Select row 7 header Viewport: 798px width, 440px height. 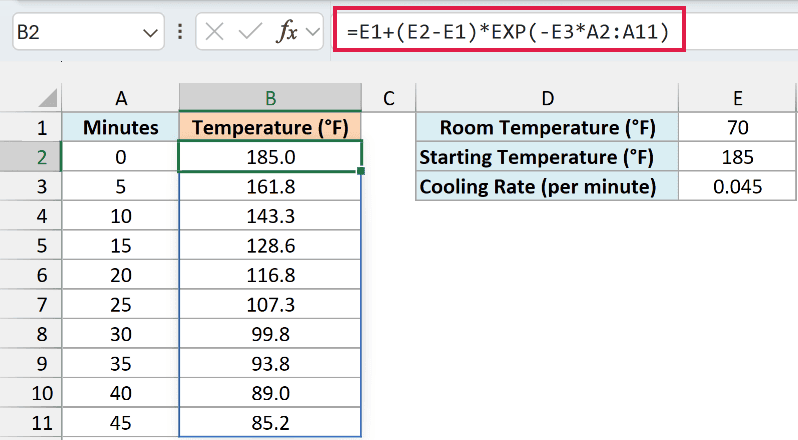click(31, 305)
